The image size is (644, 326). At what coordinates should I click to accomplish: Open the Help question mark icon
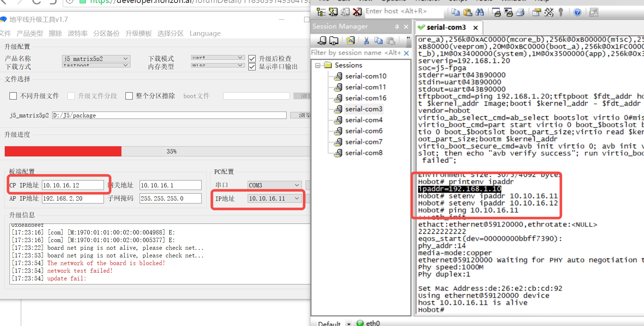click(577, 12)
